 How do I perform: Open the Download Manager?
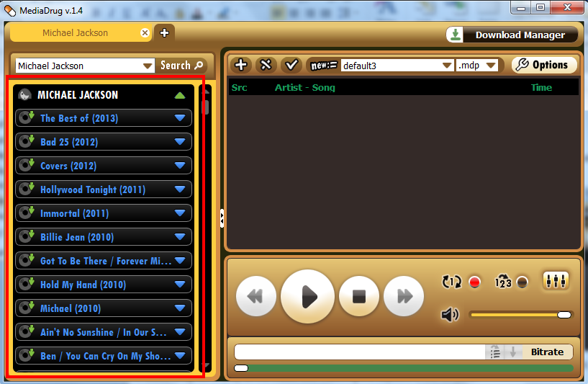(512, 35)
